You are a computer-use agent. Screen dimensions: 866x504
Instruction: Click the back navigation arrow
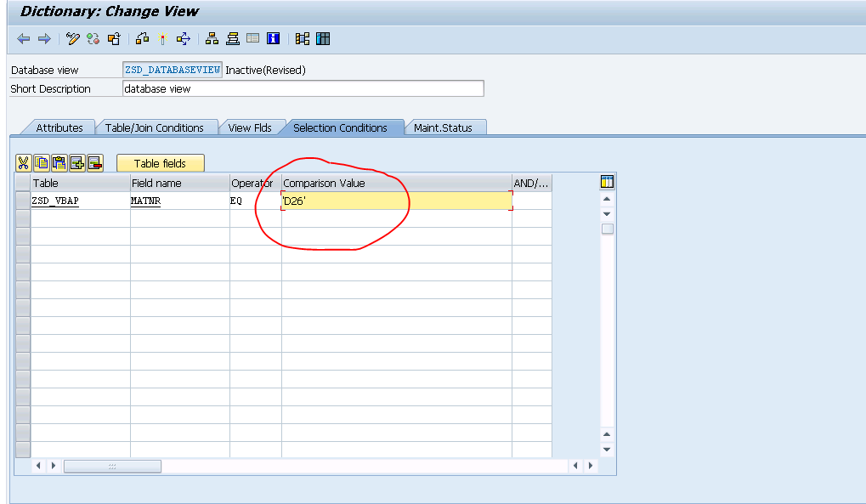pyautogui.click(x=23, y=38)
